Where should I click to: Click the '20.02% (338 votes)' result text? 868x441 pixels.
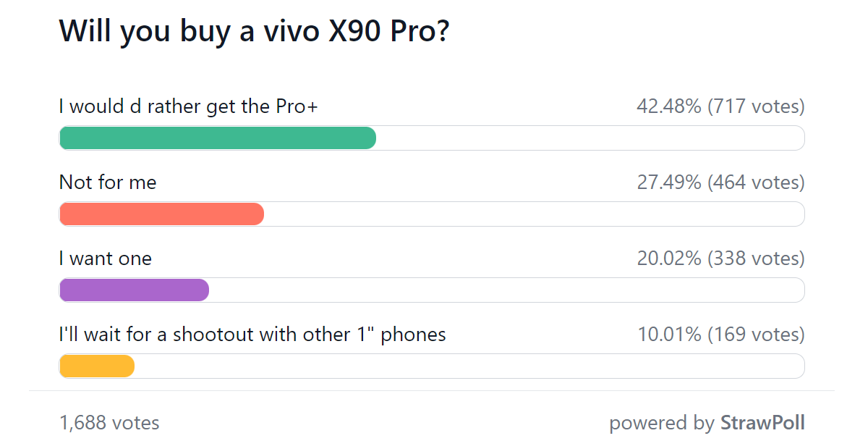click(722, 258)
